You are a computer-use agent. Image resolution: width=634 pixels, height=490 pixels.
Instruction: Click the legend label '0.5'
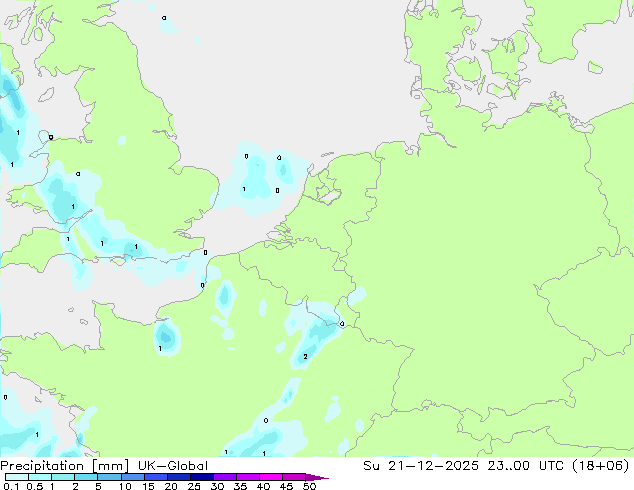35,486
